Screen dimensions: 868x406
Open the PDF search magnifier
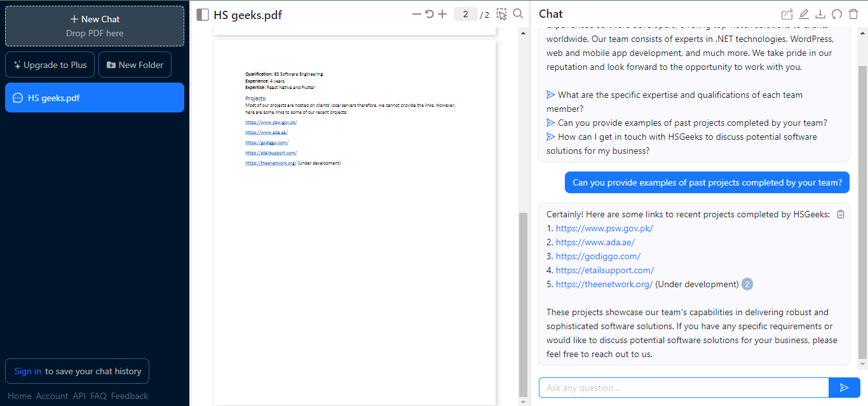pyautogui.click(x=518, y=14)
